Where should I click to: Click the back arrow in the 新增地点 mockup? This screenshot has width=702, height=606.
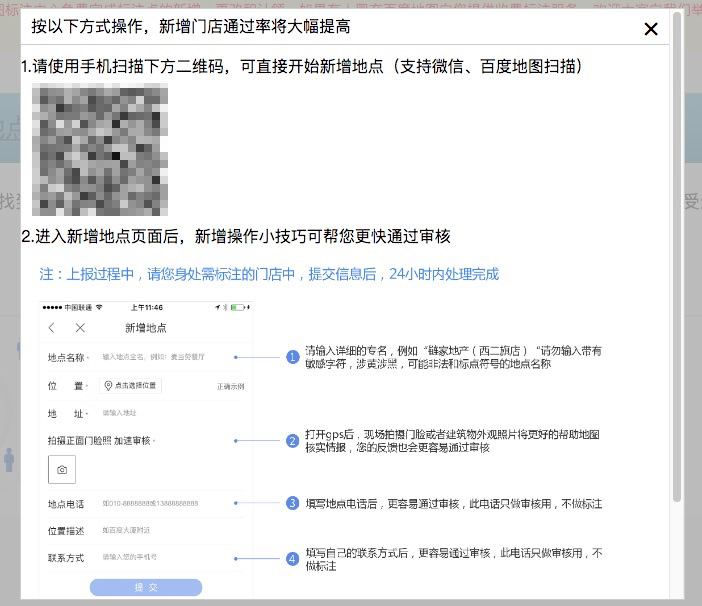point(51,328)
